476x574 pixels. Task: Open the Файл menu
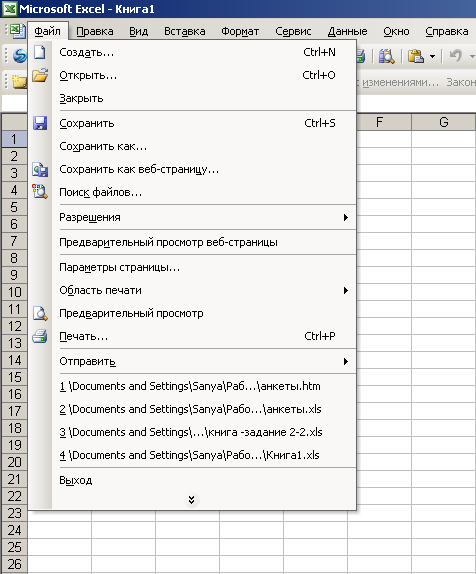tap(48, 31)
